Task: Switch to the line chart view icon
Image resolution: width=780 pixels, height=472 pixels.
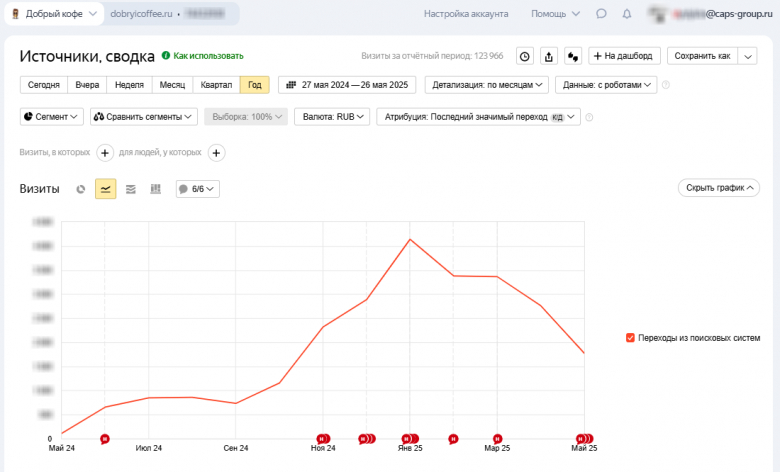Action: pyautogui.click(x=105, y=189)
